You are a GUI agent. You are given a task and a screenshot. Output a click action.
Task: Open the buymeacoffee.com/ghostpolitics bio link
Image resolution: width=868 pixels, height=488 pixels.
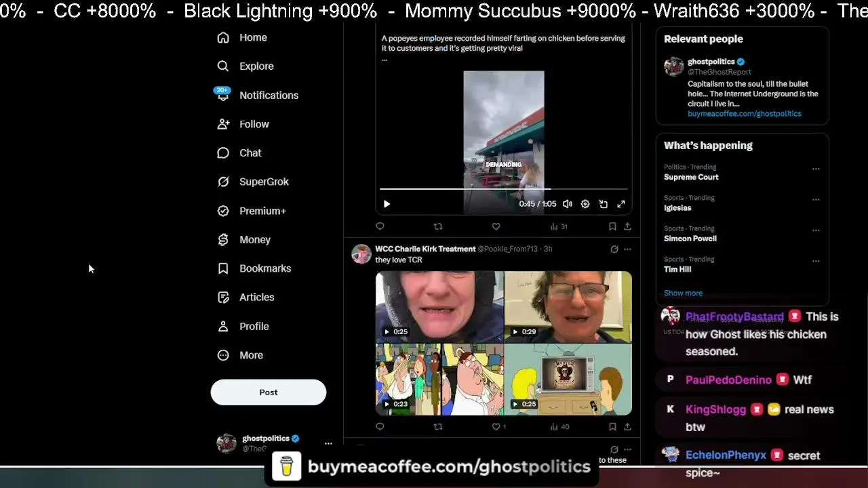[745, 114]
